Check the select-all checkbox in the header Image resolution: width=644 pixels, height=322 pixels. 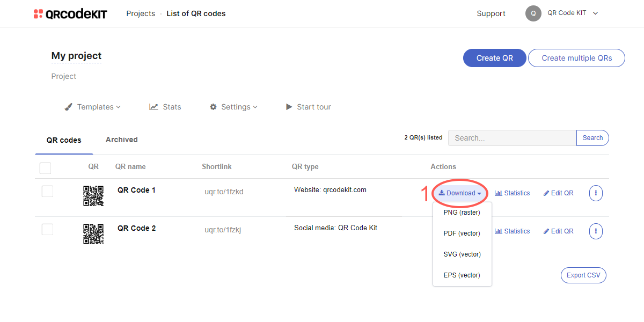click(x=45, y=168)
